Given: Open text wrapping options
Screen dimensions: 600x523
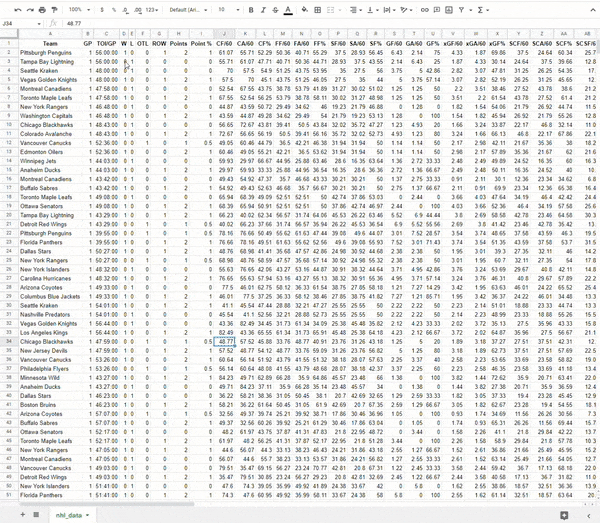Looking at the screenshot, I should [389, 10].
